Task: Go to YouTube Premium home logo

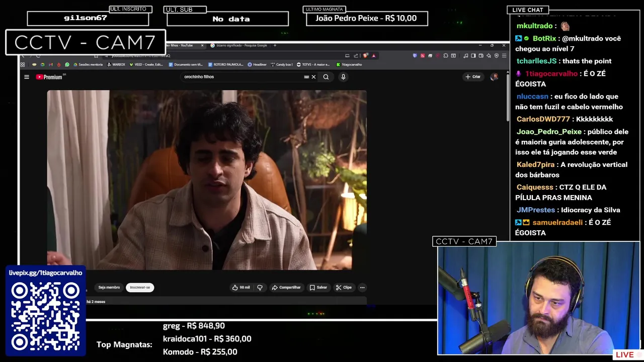Action: click(50, 77)
